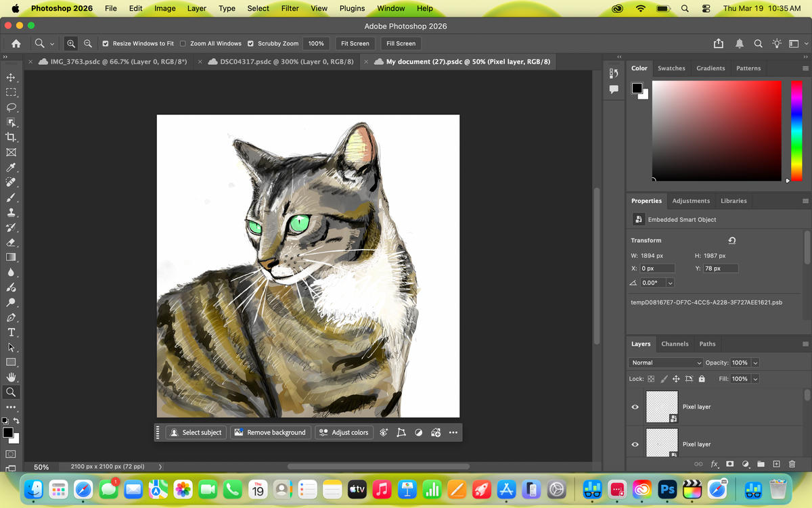
Task: Select the Lasso tool
Action: 11,108
